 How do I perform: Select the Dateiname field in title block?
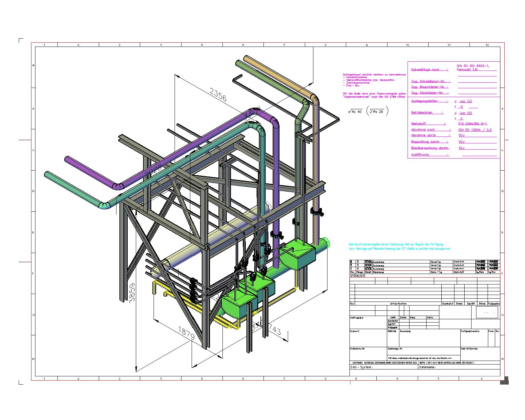click(428, 367)
